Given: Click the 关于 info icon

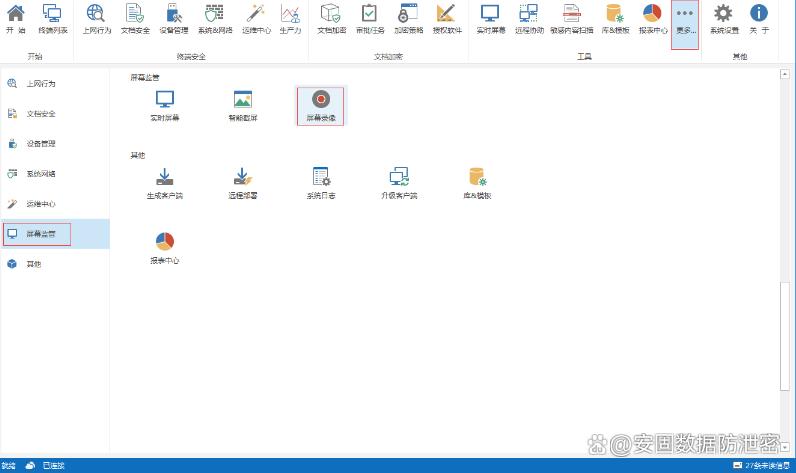Looking at the screenshot, I should click(760, 20).
